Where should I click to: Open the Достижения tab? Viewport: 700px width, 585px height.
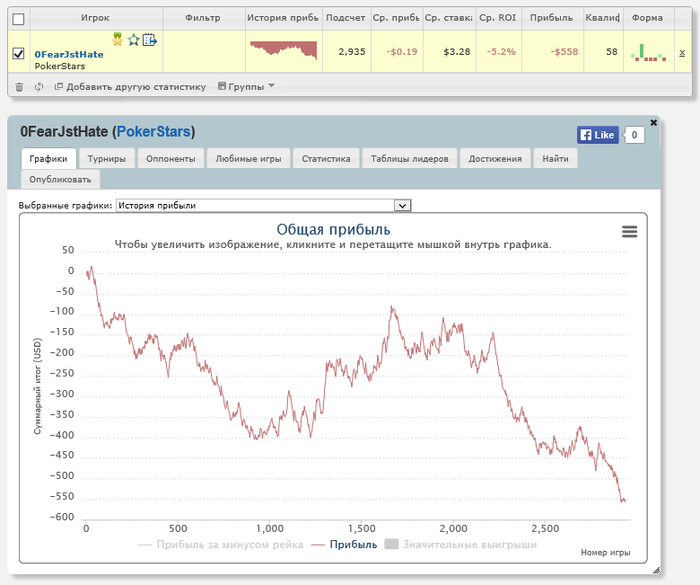pos(495,159)
